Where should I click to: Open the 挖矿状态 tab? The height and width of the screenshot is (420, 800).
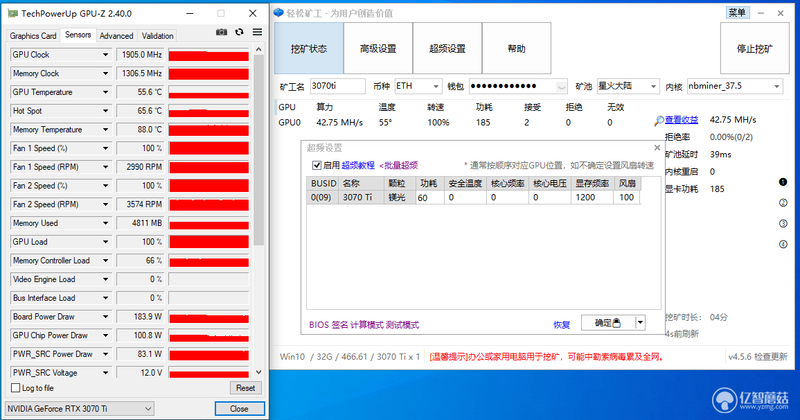point(309,48)
